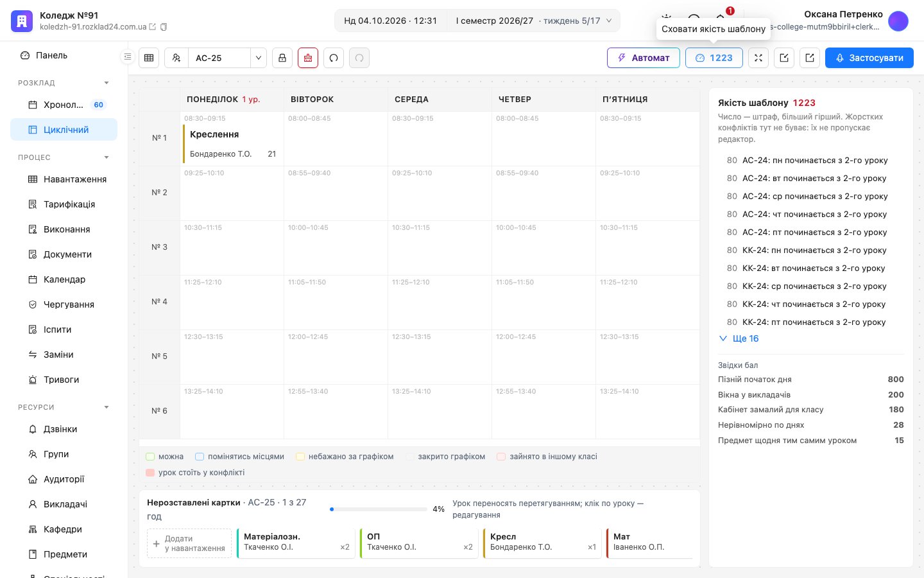Collapse the РЕСУРСИ sidebar section
This screenshot has height=578, width=924.
[x=107, y=407]
